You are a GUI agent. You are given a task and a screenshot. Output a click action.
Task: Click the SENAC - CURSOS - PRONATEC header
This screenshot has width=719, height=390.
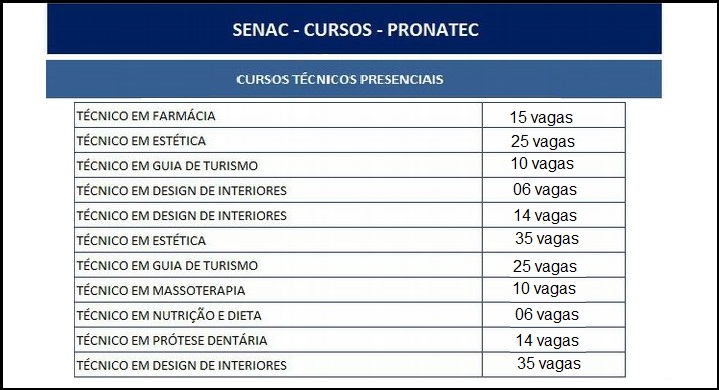[355, 30]
